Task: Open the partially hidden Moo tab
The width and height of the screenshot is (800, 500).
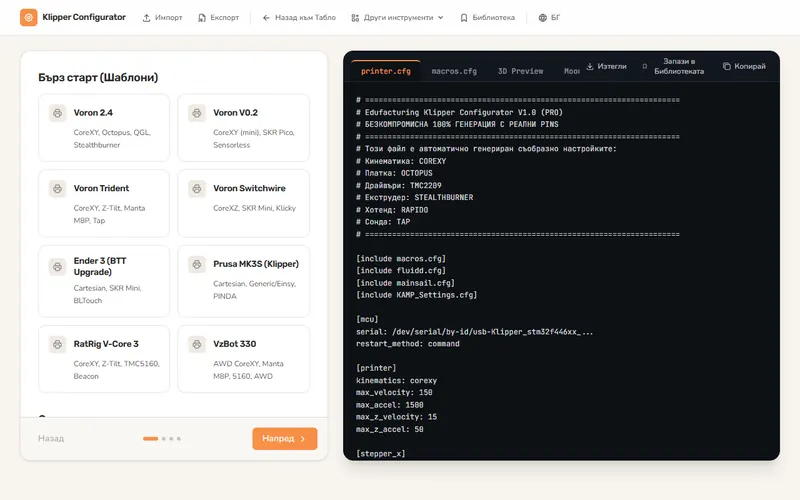Action: (571, 71)
